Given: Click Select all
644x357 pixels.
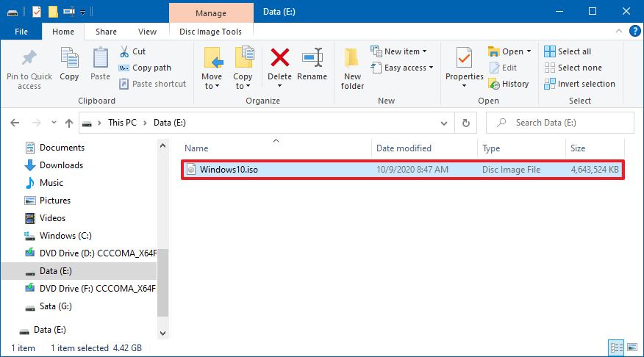Looking at the screenshot, I should 568,51.
